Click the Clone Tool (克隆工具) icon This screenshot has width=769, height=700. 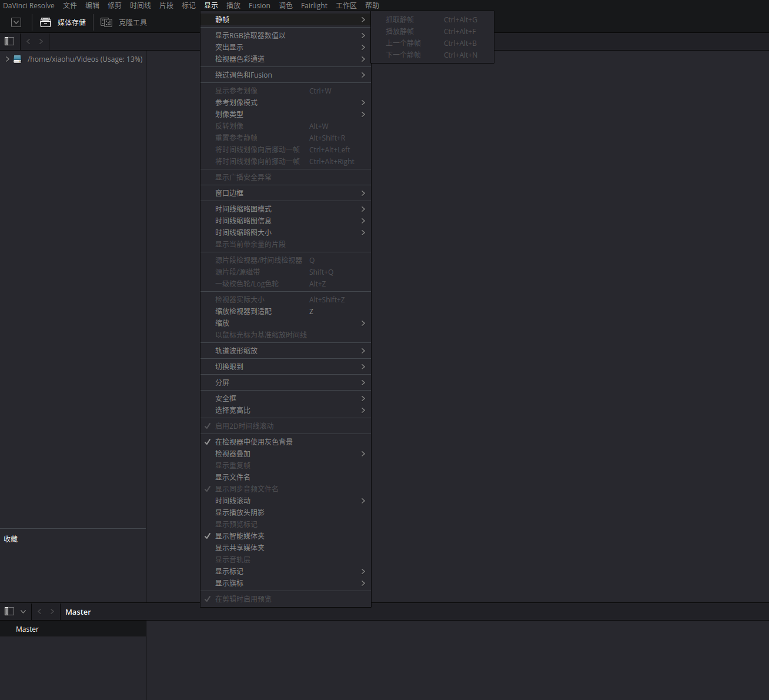pos(106,22)
